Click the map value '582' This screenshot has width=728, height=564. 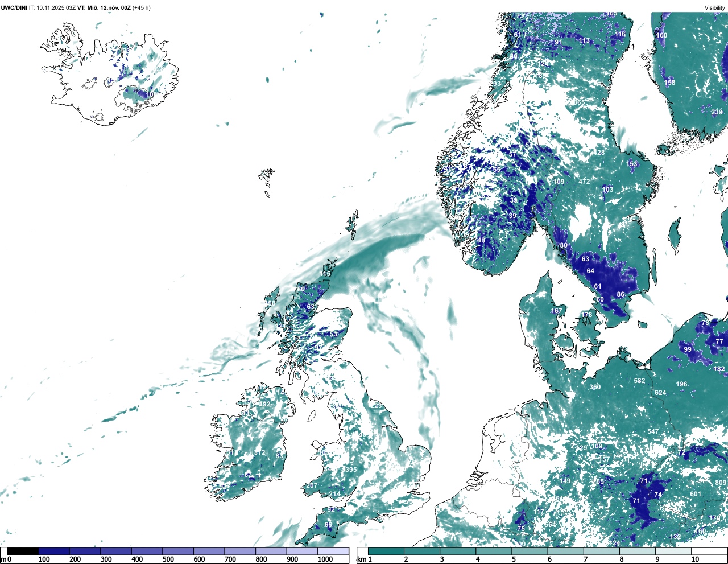[640, 381]
